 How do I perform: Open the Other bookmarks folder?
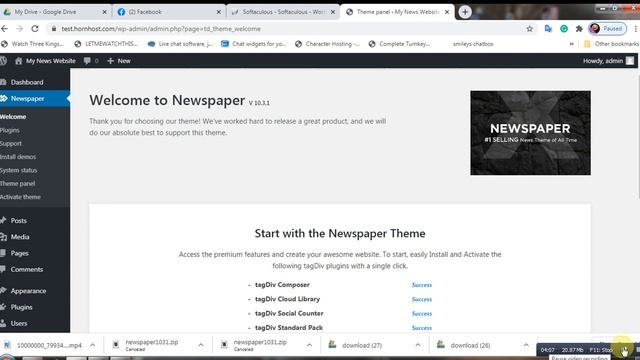coord(611,44)
